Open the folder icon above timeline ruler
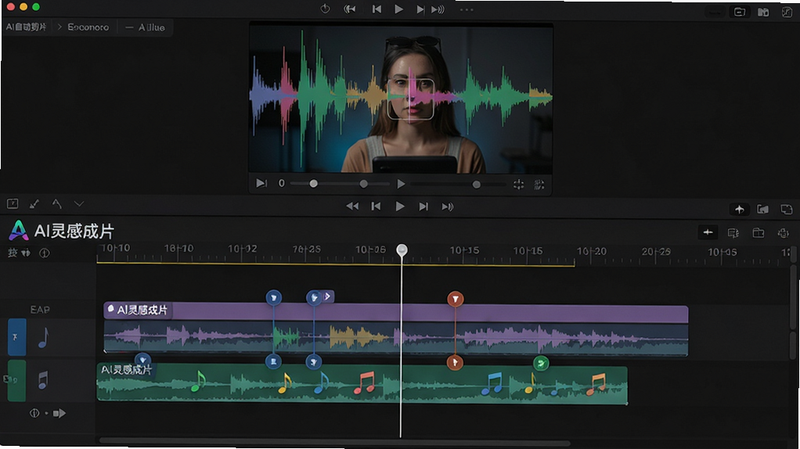This screenshot has width=800, height=449. coord(758,233)
